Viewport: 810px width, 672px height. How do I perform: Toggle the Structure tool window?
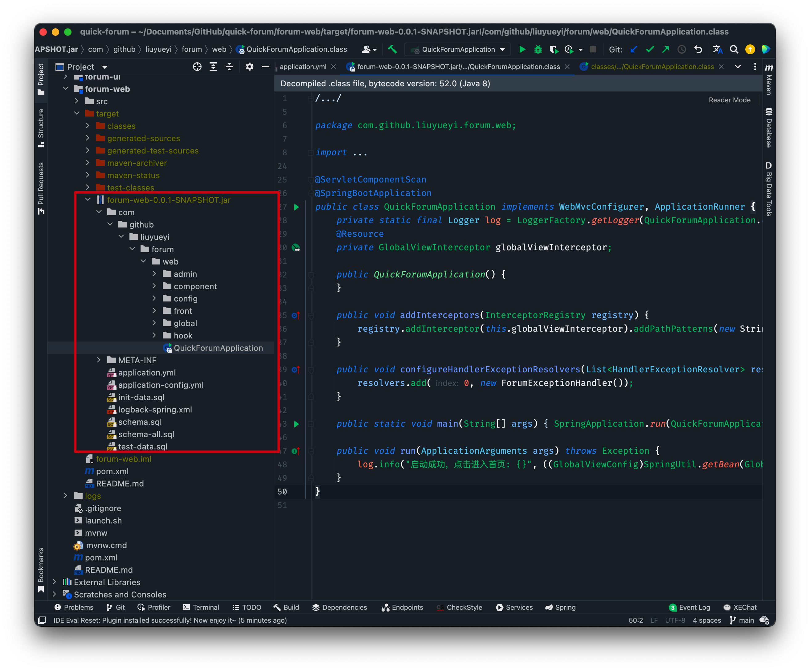coord(41,127)
